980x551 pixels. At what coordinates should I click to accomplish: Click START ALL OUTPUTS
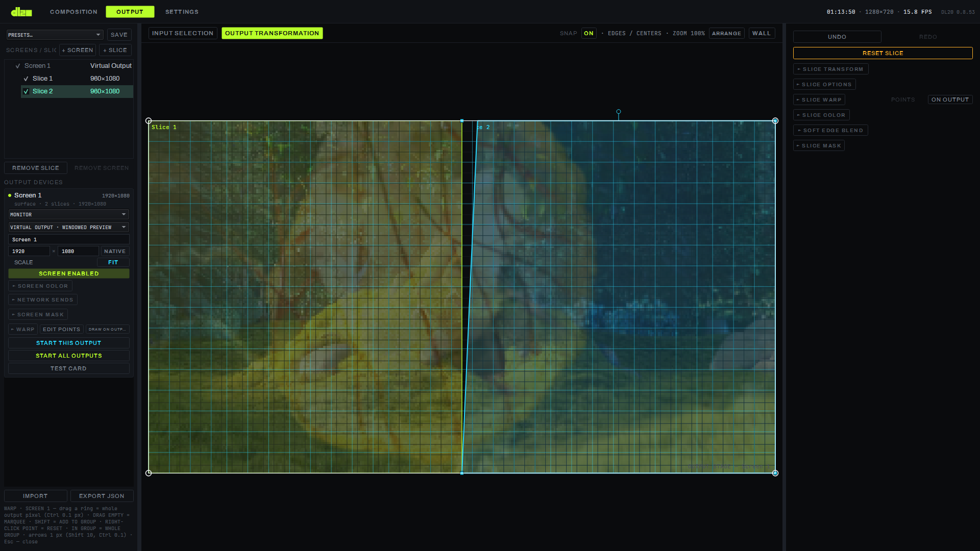69,356
